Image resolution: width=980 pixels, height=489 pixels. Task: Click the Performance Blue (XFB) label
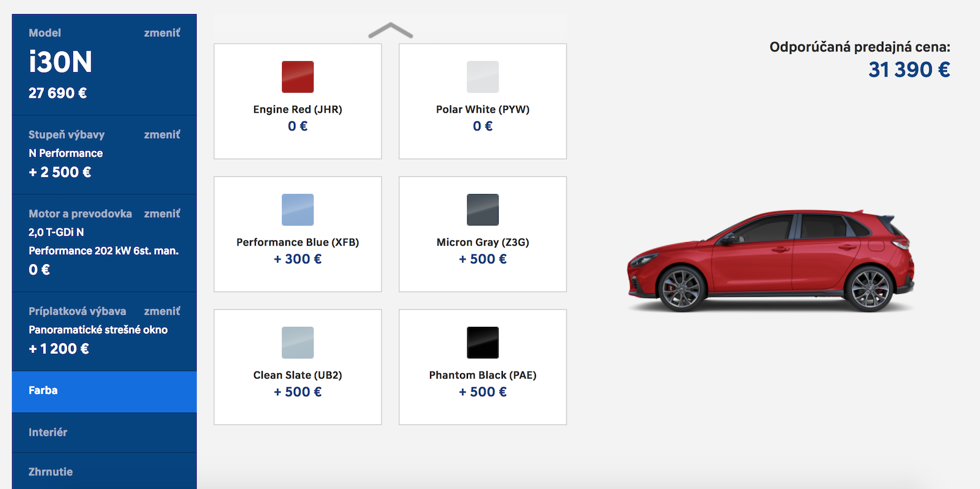(298, 242)
